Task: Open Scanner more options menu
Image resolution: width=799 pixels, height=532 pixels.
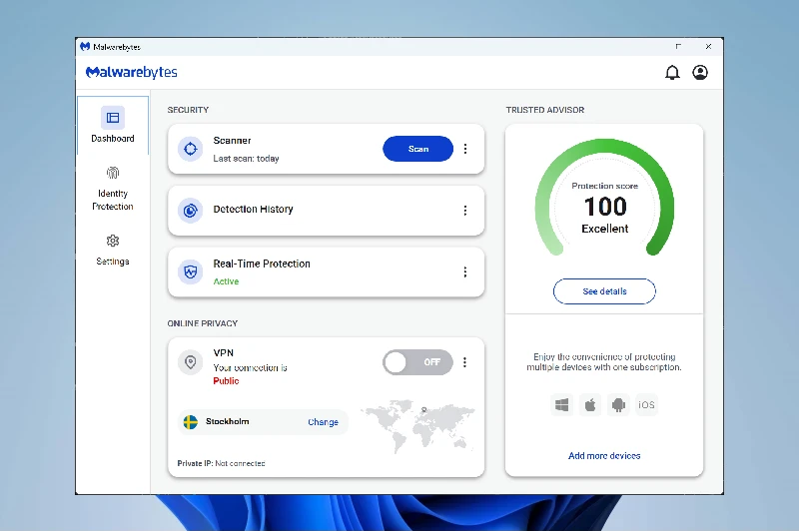Action: click(465, 149)
